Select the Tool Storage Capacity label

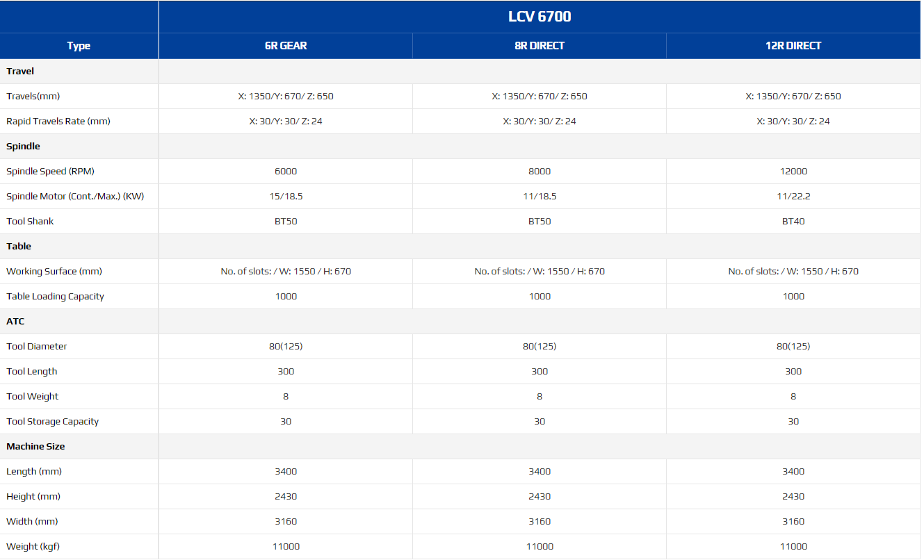pyautogui.click(x=53, y=421)
